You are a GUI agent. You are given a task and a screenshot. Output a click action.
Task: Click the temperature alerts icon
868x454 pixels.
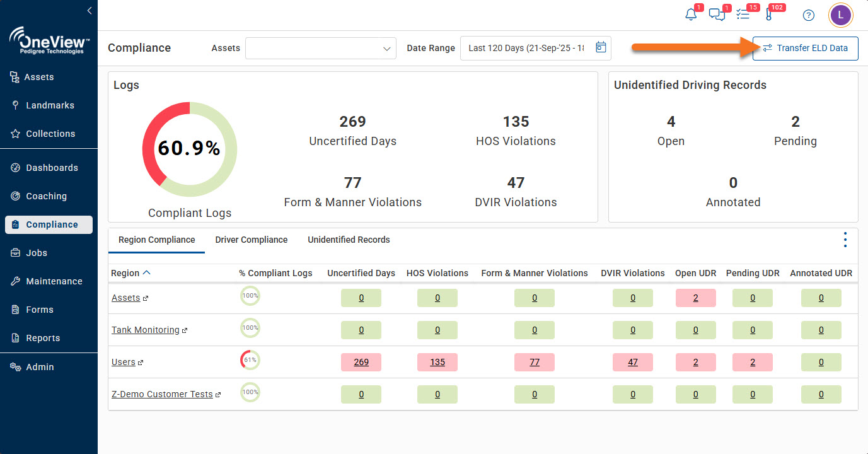(x=768, y=15)
